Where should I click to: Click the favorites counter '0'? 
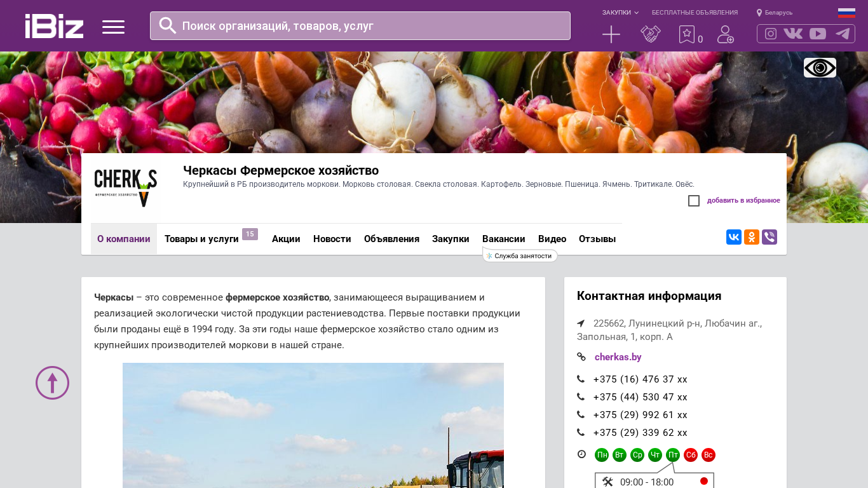(x=700, y=39)
